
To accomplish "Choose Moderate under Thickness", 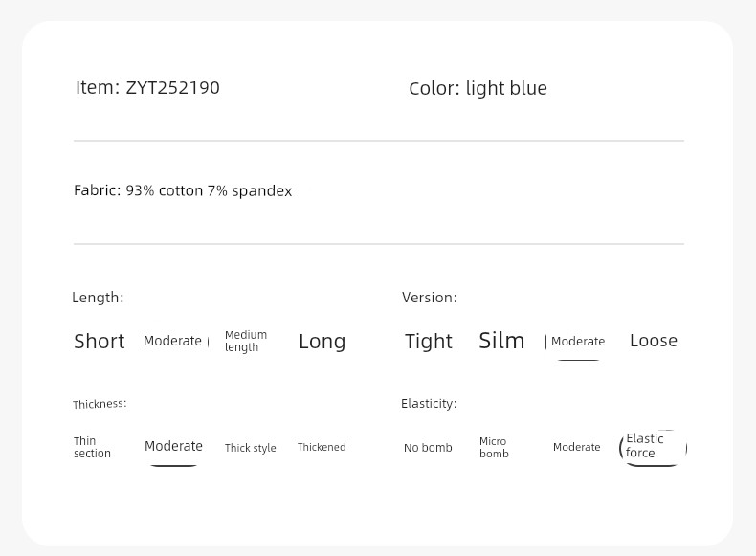I will tap(173, 446).
